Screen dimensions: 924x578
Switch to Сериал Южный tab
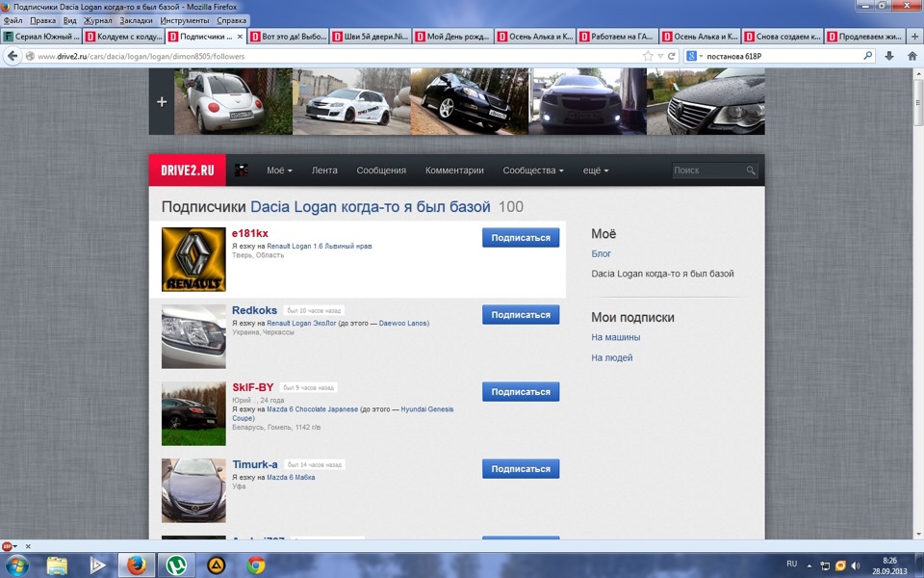click(x=41, y=37)
